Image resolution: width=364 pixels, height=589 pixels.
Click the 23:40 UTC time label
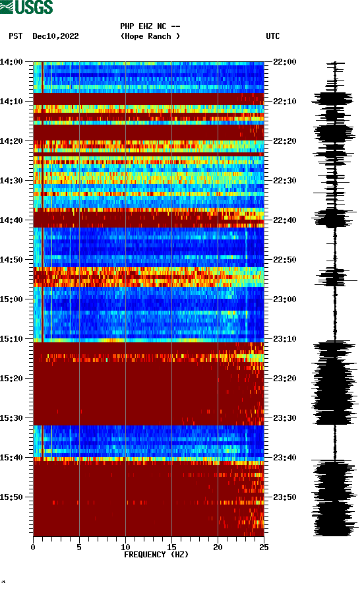285,458
